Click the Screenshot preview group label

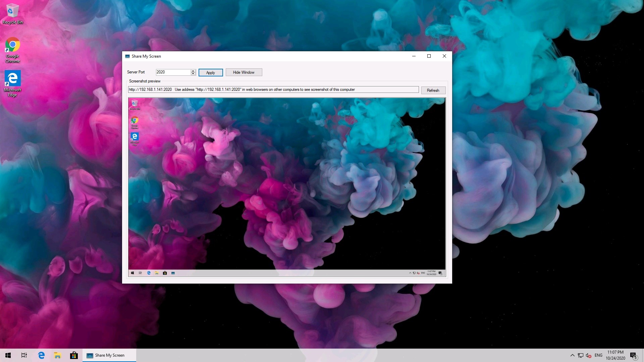pos(145,81)
